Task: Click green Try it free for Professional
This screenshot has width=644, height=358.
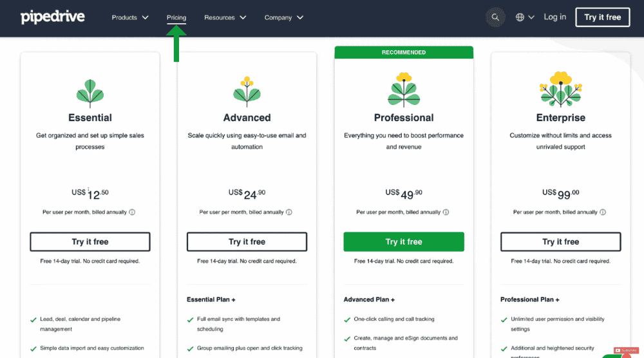Action: tap(404, 242)
